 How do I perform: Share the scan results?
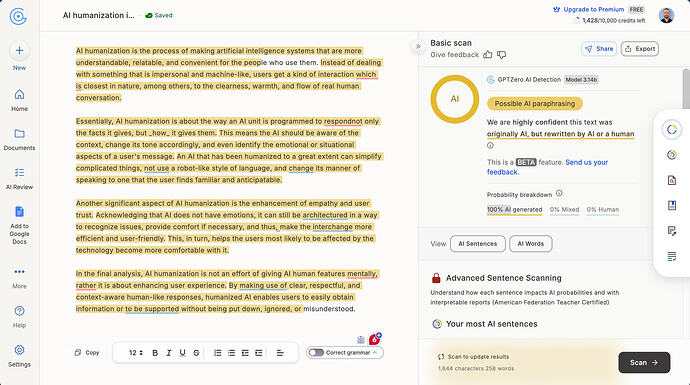click(x=599, y=48)
